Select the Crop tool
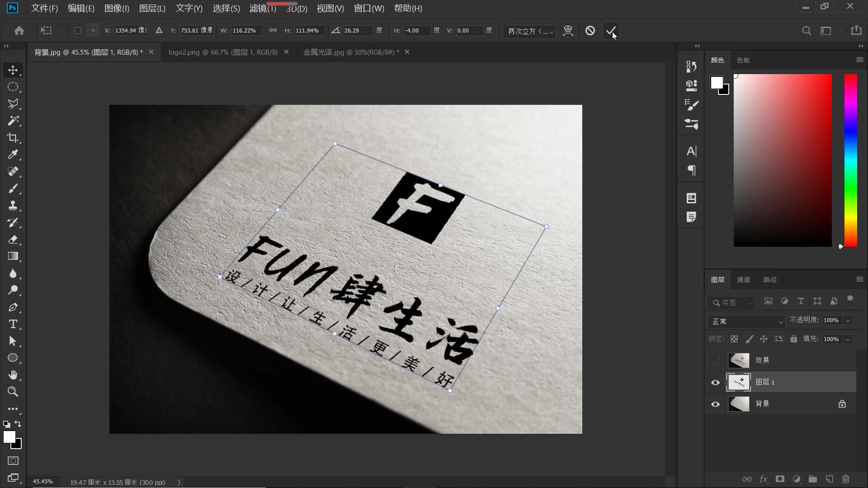The width and height of the screenshot is (868, 488). tap(13, 138)
